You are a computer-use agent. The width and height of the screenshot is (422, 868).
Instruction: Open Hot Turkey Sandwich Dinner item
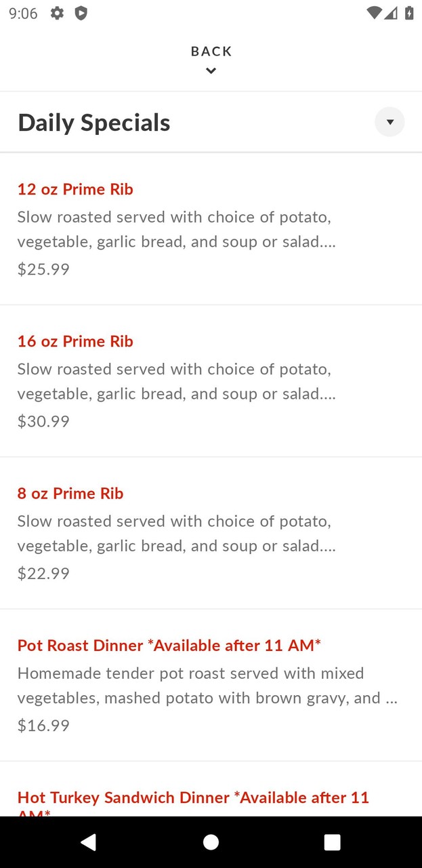click(193, 798)
